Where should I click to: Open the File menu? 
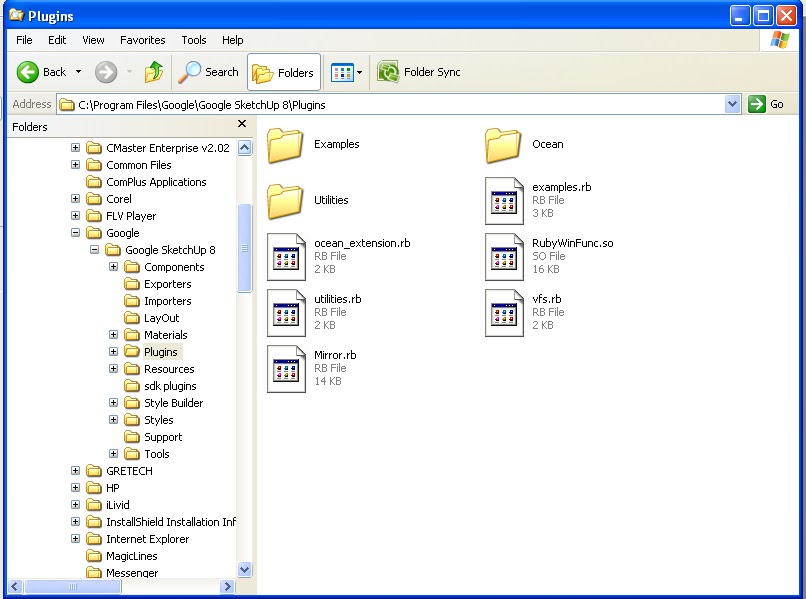24,40
